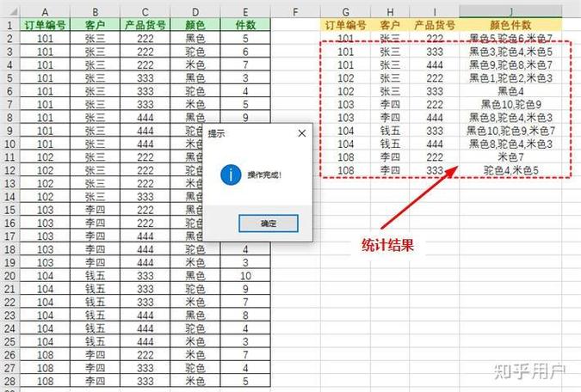Select column B header
Screen dimensions: 581x392
point(95,12)
